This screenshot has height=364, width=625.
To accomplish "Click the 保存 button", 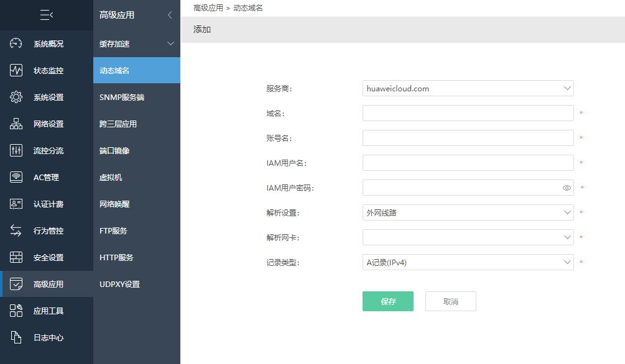I will pos(387,301).
